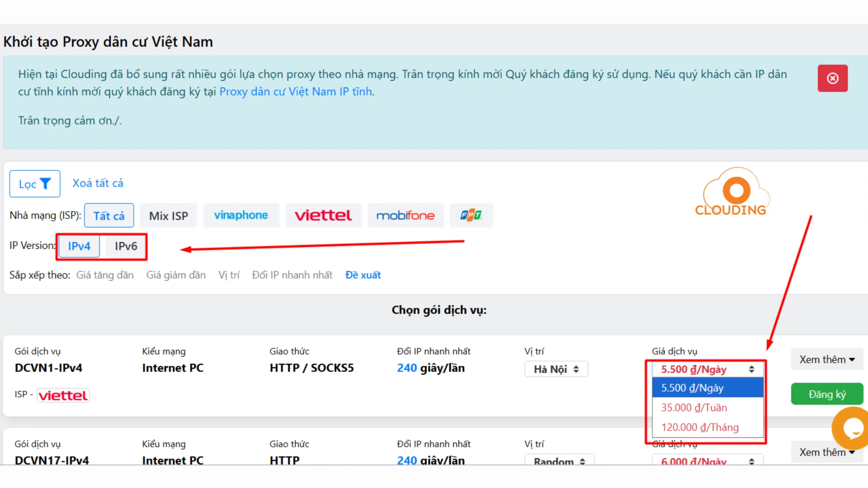
Task: Close the blue notification banner
Action: [832, 78]
